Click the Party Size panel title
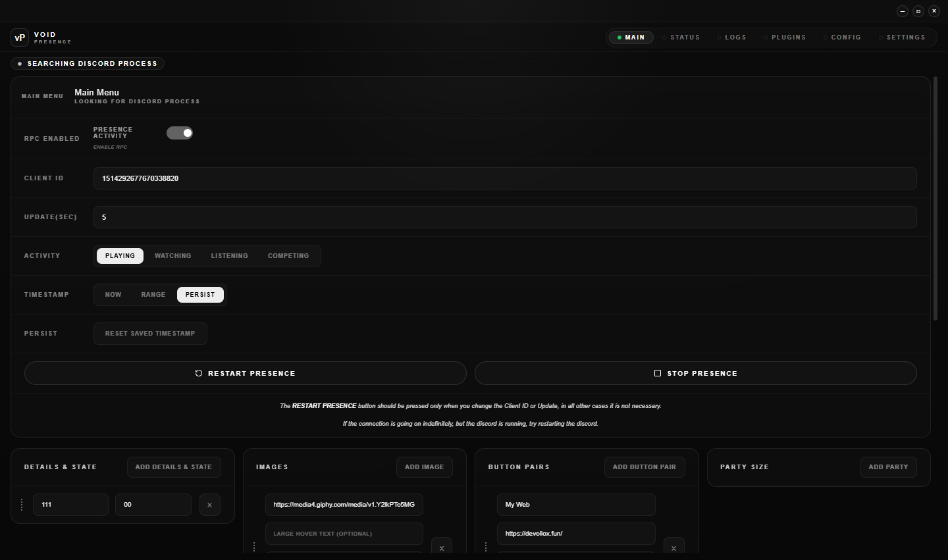The width and height of the screenshot is (948, 560). (x=745, y=467)
